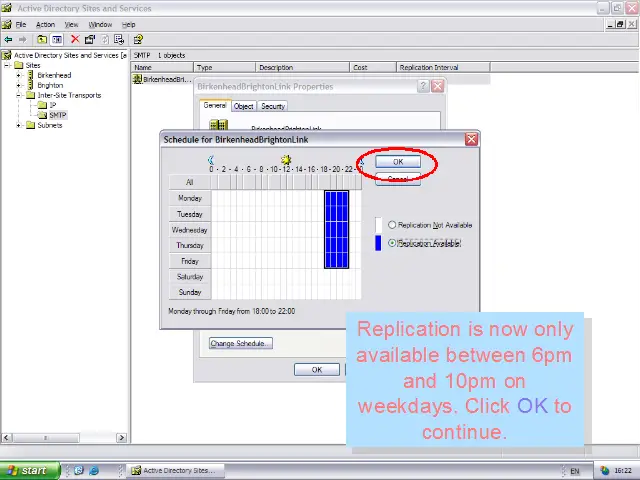
Task: Click the left pane scrollbar right arrow
Action: (121, 438)
